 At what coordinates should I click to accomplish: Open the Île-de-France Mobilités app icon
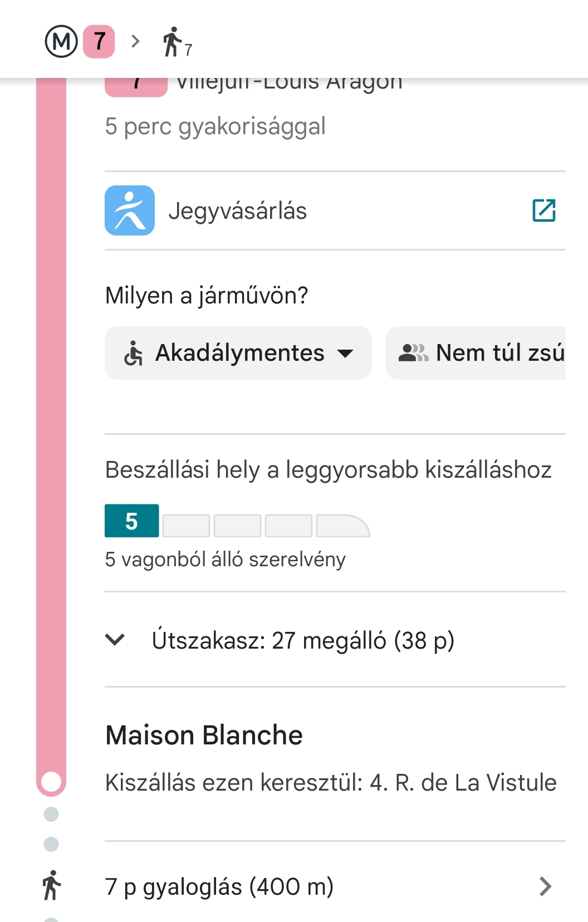pos(130,210)
